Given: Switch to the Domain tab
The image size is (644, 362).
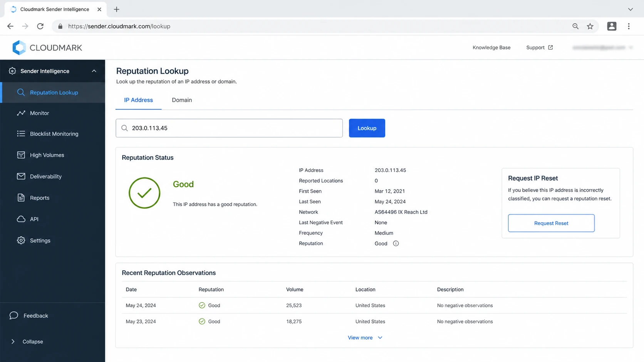Looking at the screenshot, I should point(182,100).
